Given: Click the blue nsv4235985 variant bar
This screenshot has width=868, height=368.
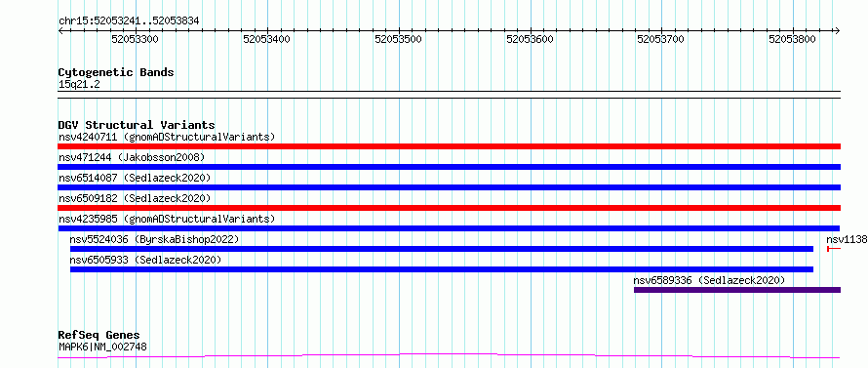Looking at the screenshot, I should 449,228.
